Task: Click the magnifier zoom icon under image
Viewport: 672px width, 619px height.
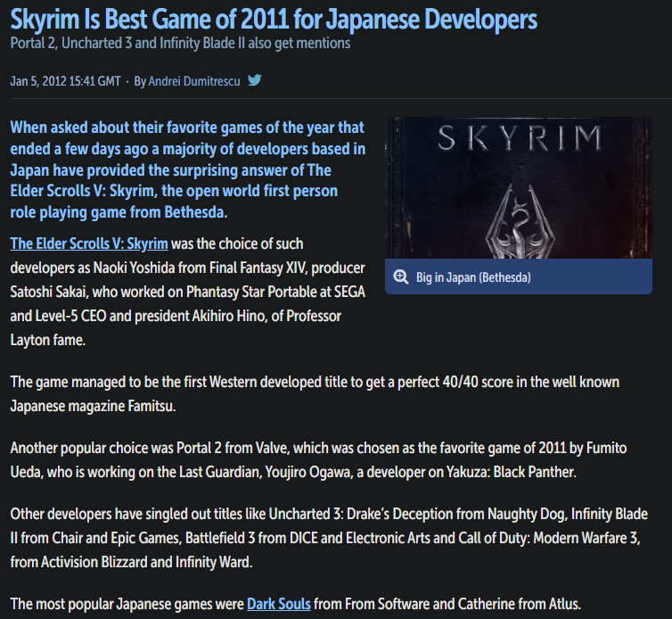Action: pyautogui.click(x=401, y=277)
